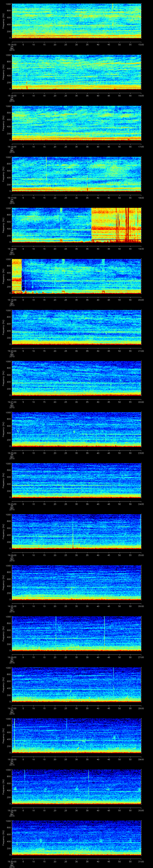Open the spectrogram panel starting at 19:15:00

click(x=76, y=72)
